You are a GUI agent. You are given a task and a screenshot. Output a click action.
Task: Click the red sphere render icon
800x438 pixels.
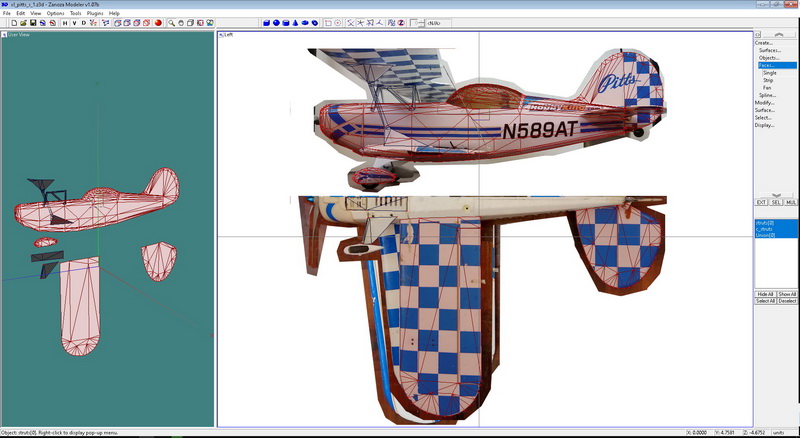point(158,22)
